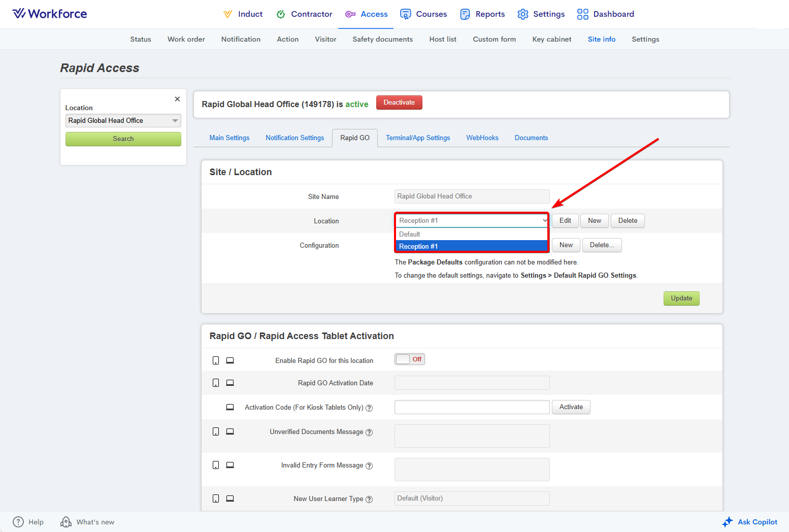Viewport: 789px width, 532px height.
Task: Click the green Search button
Action: [x=123, y=139]
